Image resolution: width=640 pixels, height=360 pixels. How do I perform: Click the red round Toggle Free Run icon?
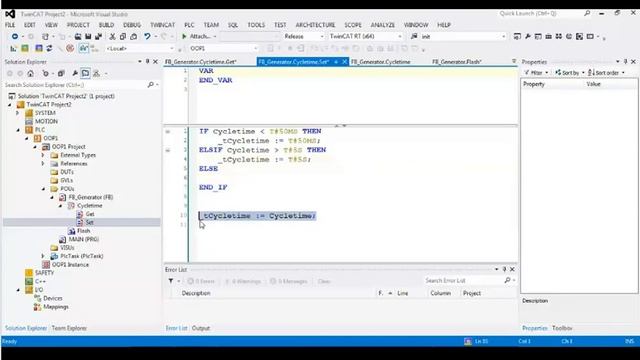pos(70,48)
